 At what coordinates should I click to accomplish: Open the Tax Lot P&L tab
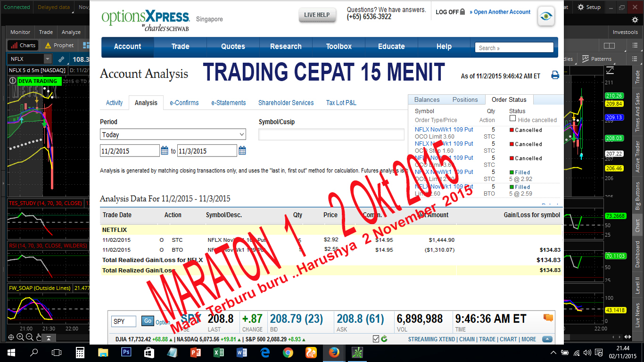[x=341, y=103]
